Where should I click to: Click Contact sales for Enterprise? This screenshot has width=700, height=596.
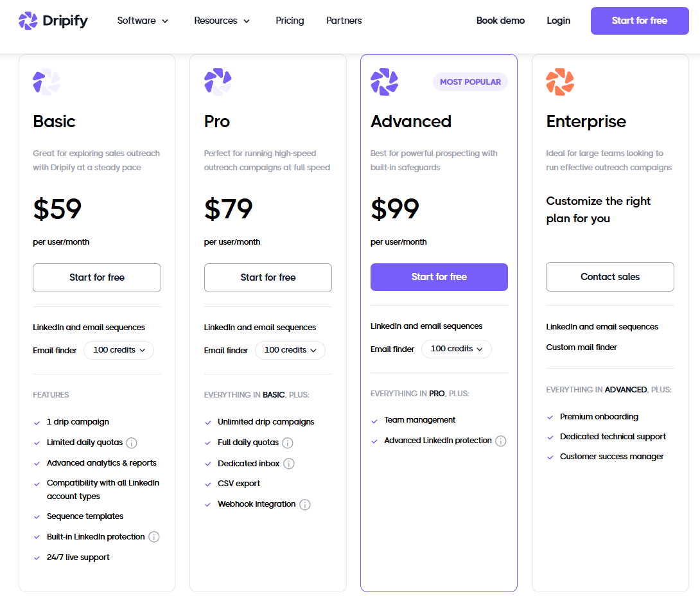pyautogui.click(x=610, y=277)
